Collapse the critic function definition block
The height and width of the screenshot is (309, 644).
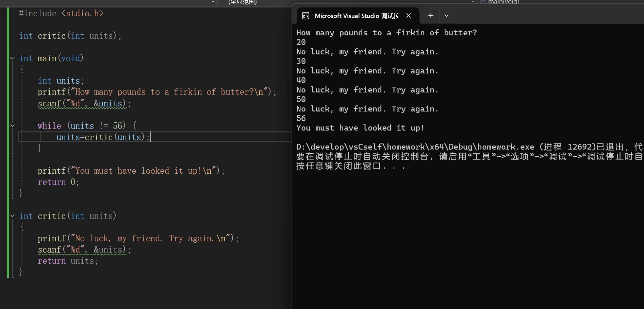click(x=13, y=216)
